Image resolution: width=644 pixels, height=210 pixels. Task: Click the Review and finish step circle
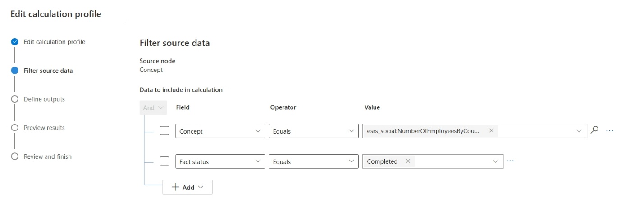pyautogui.click(x=15, y=156)
